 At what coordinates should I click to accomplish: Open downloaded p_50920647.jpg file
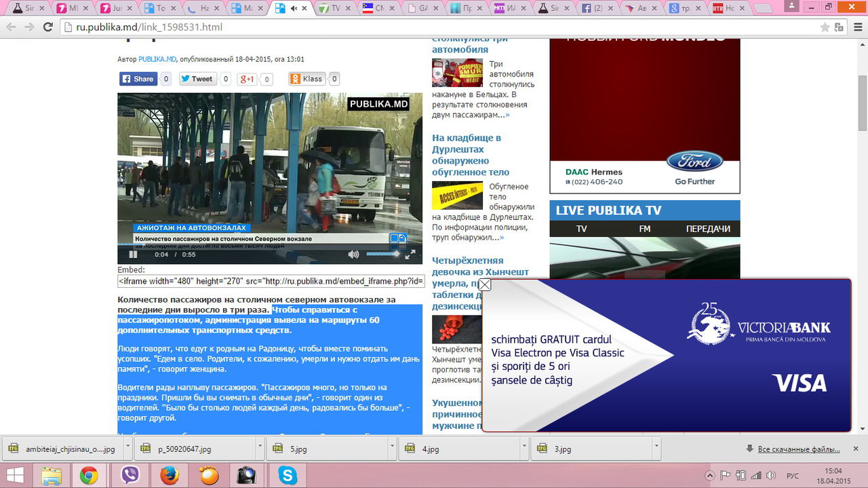[x=195, y=449]
